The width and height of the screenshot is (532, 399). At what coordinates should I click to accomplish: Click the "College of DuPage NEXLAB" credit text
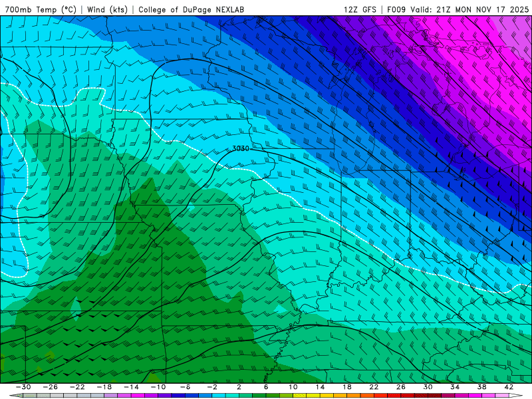pyautogui.click(x=191, y=9)
